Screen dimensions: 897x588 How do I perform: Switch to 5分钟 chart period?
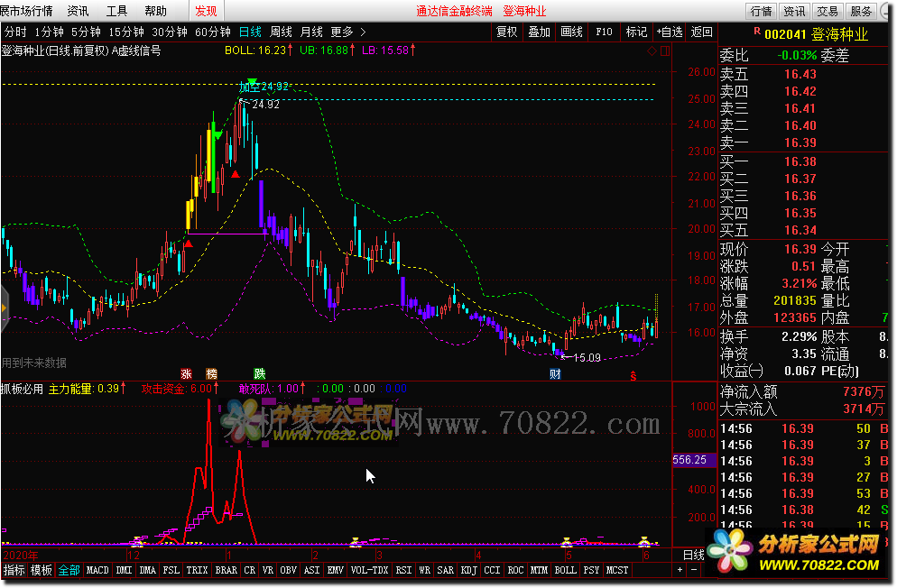pyautogui.click(x=86, y=32)
